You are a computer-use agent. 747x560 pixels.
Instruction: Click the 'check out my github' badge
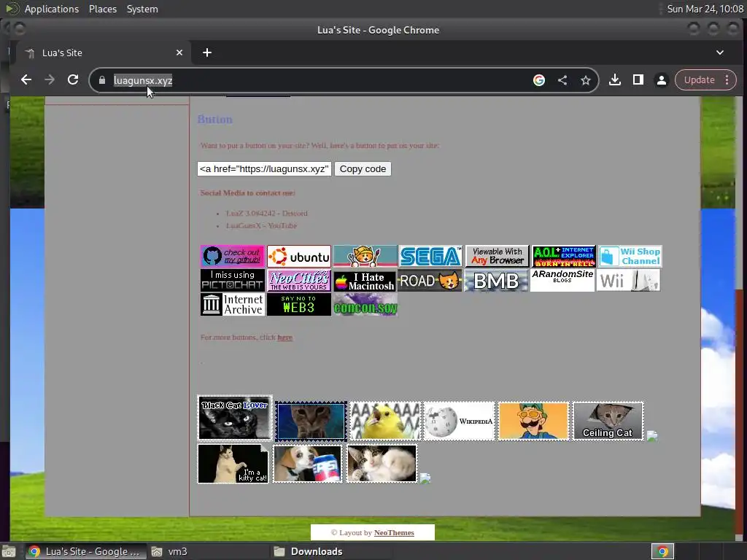click(x=233, y=256)
